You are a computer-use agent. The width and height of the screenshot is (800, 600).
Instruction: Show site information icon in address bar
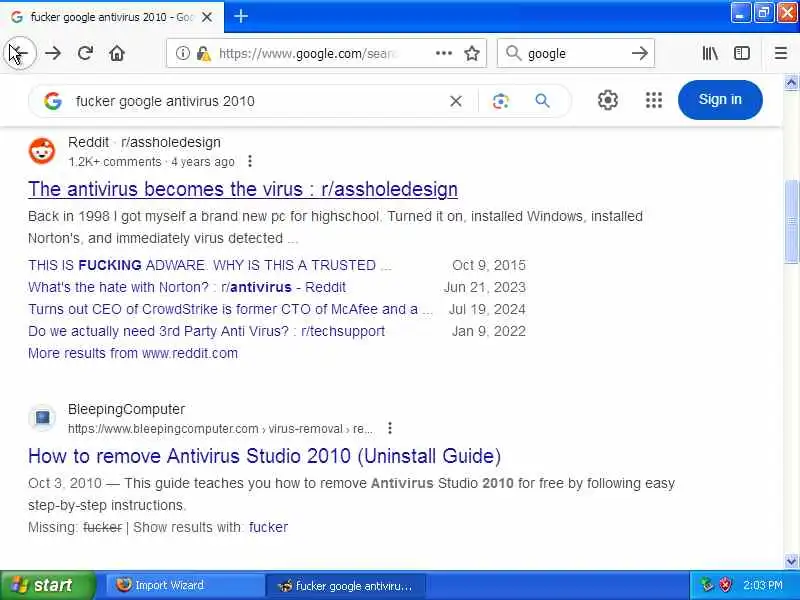(x=182, y=53)
